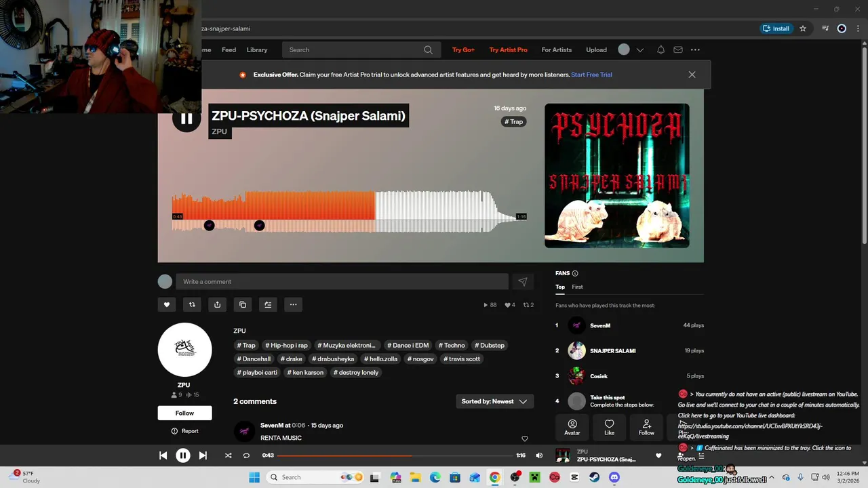This screenshot has height=488, width=868.
Task: Open the Dubstep tag
Action: [x=489, y=345]
